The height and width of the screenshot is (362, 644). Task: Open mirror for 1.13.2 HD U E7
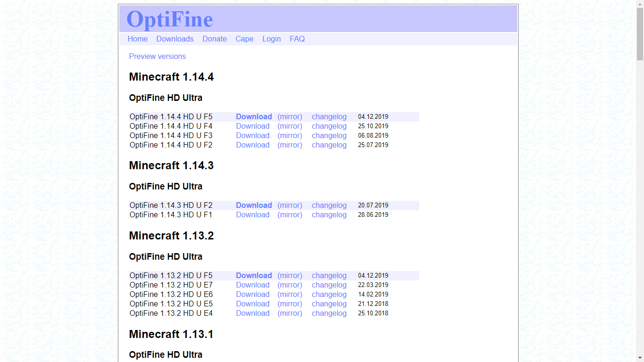[x=290, y=285]
